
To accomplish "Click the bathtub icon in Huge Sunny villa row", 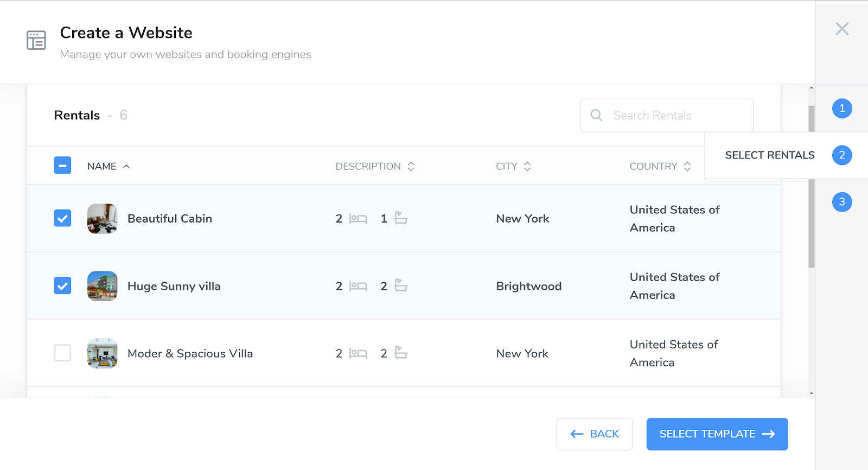I will [x=401, y=285].
